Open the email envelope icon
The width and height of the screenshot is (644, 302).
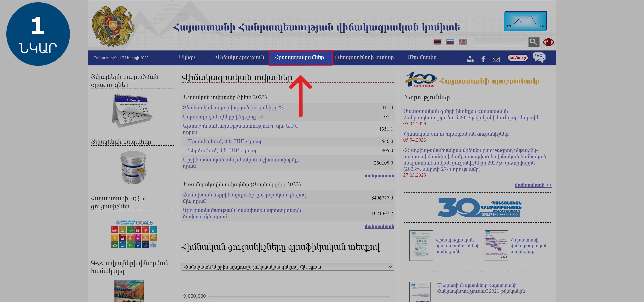click(496, 59)
